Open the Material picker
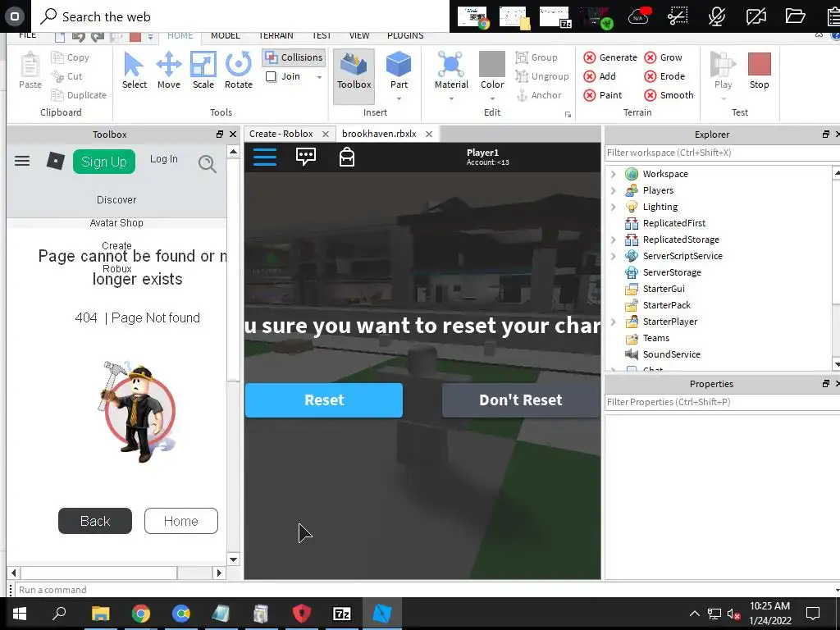 (451, 70)
